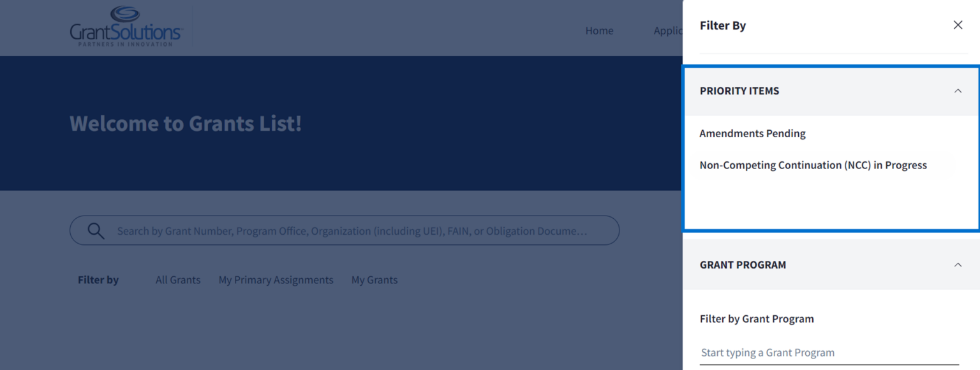Click the Filter By panel title
Screen dimensions: 980x370
pyautogui.click(x=723, y=26)
